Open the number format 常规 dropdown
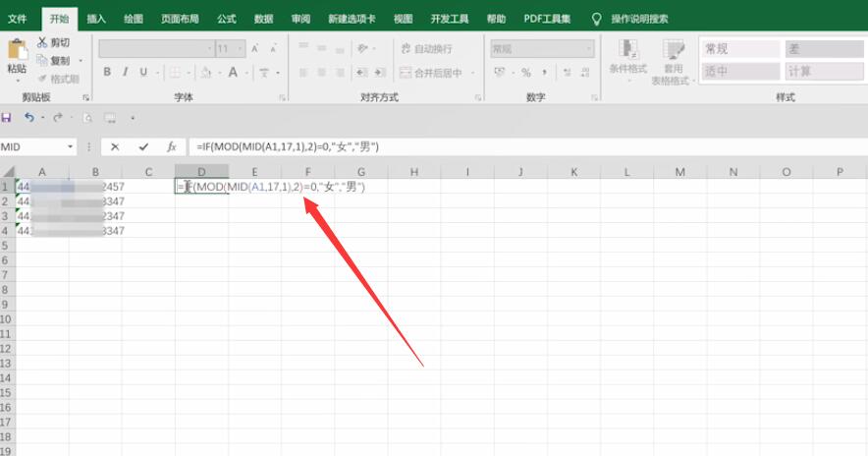The image size is (868, 456). coord(542,49)
